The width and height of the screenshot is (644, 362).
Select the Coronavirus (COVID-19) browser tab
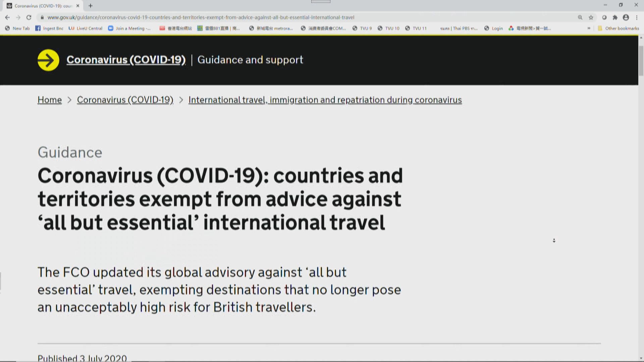[43, 6]
